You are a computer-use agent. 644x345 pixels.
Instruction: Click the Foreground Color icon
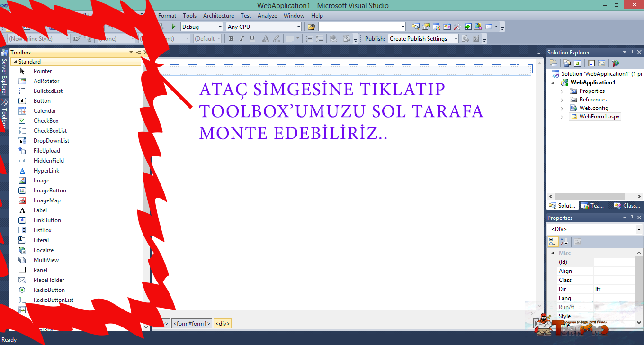coord(266,39)
